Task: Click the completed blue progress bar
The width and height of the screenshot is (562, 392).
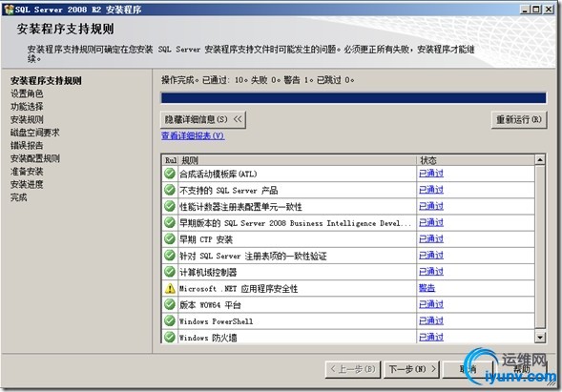Action: pyautogui.click(x=353, y=98)
